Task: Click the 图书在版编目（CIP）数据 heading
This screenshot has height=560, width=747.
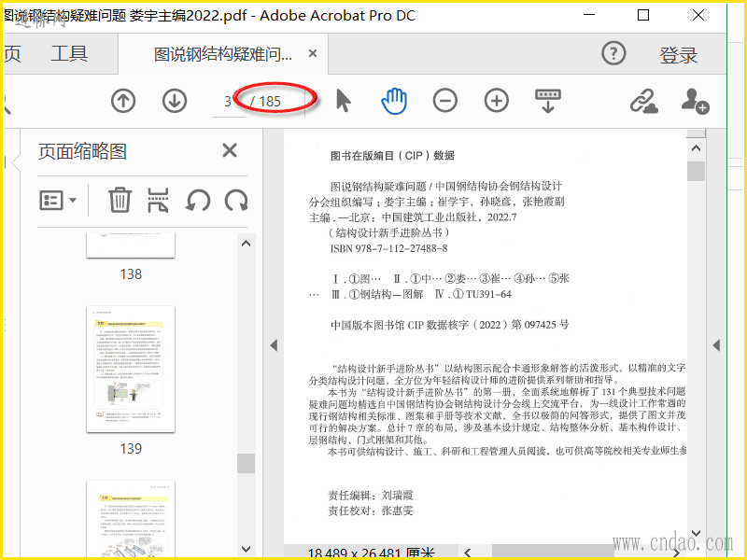Action: pyautogui.click(x=392, y=156)
